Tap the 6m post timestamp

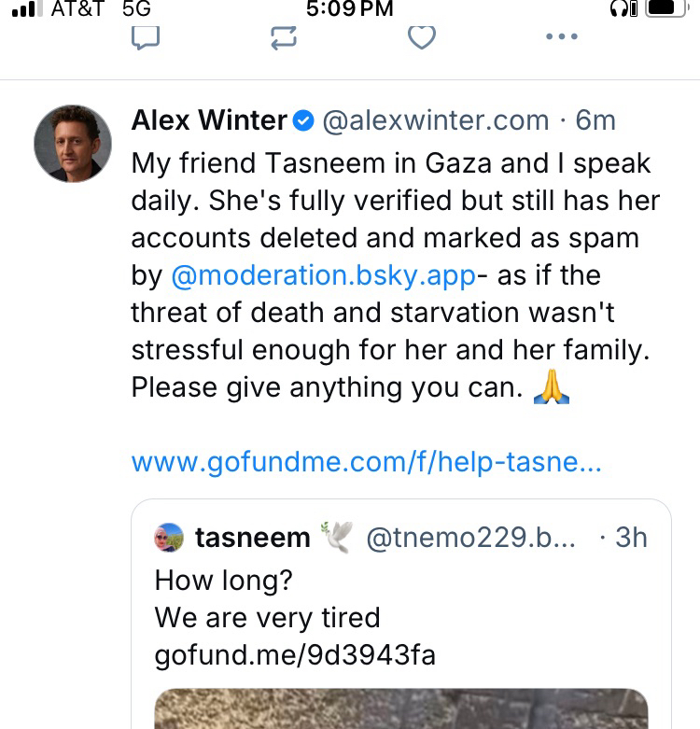(x=595, y=120)
